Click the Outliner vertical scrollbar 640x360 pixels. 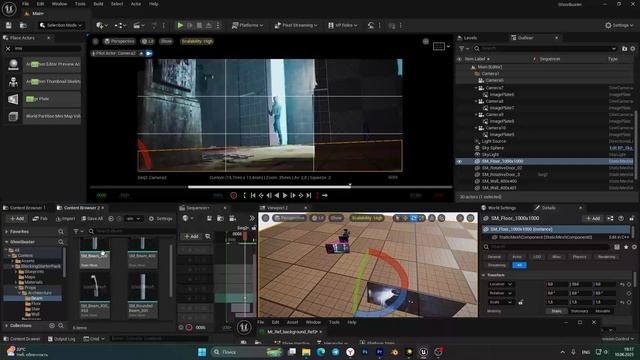tap(635, 145)
